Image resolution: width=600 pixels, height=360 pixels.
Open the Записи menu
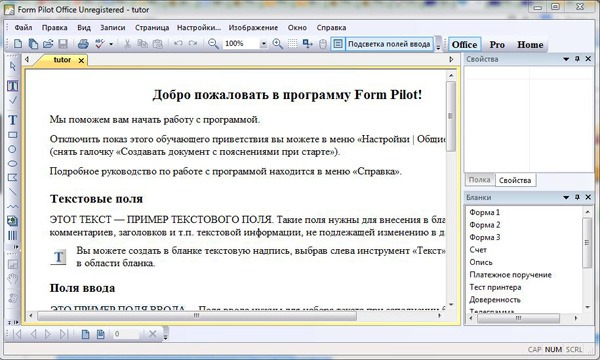point(113,28)
